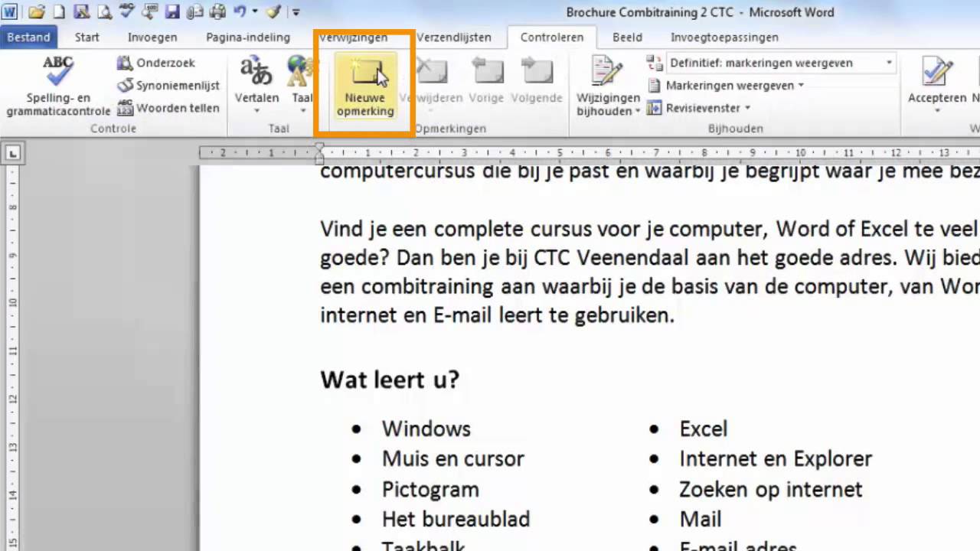
Task: Open the undo history dropdown arrow
Action: point(255,11)
